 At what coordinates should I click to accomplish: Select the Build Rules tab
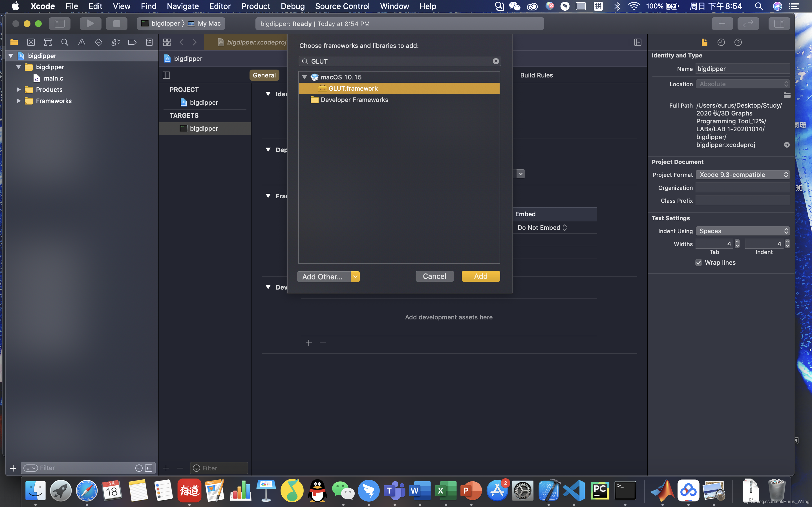pyautogui.click(x=536, y=74)
